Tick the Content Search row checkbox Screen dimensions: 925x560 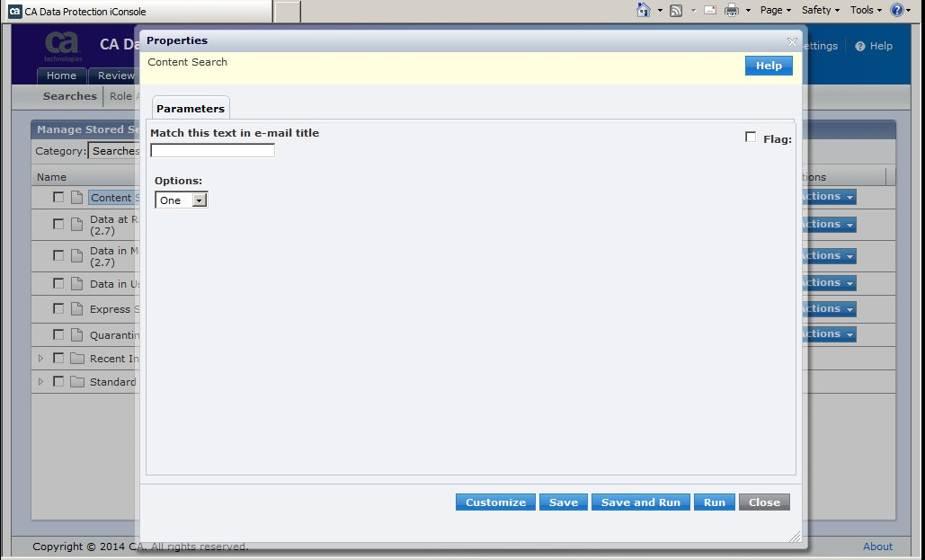[58, 197]
